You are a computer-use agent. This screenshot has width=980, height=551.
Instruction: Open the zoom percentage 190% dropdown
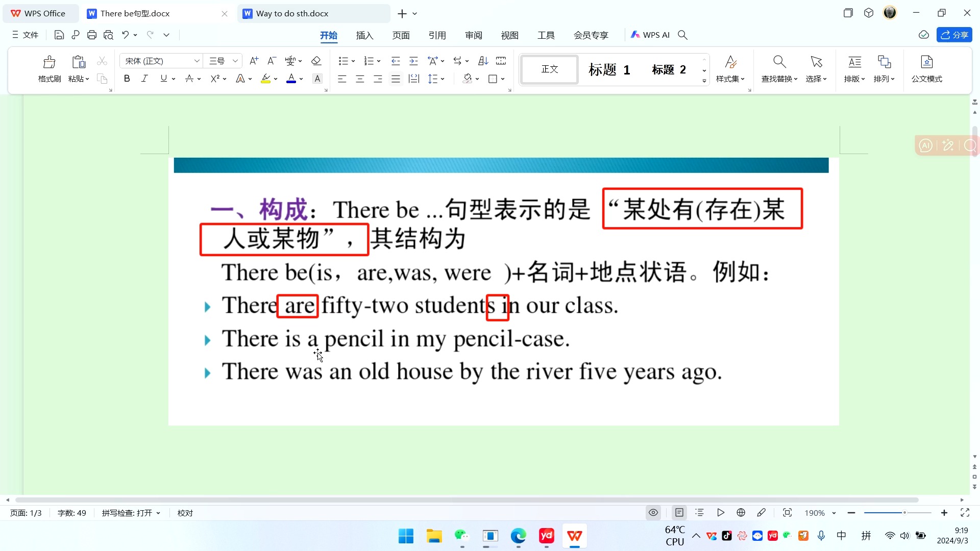pyautogui.click(x=834, y=513)
